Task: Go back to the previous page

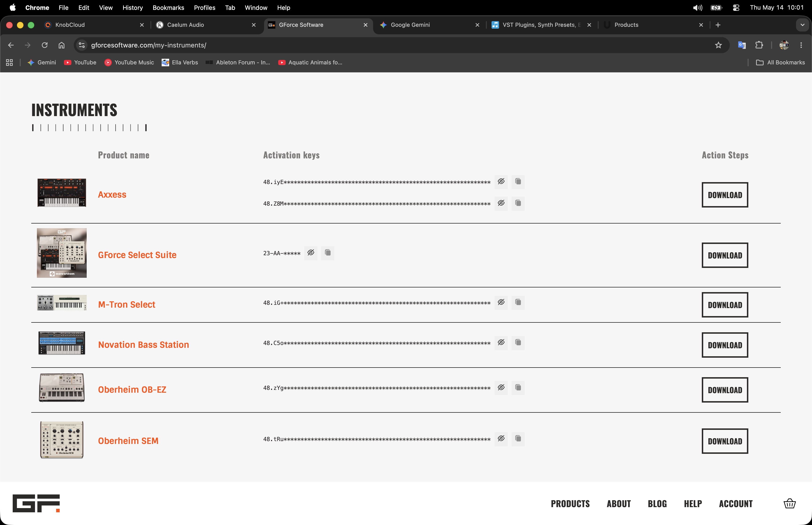Action: point(11,45)
